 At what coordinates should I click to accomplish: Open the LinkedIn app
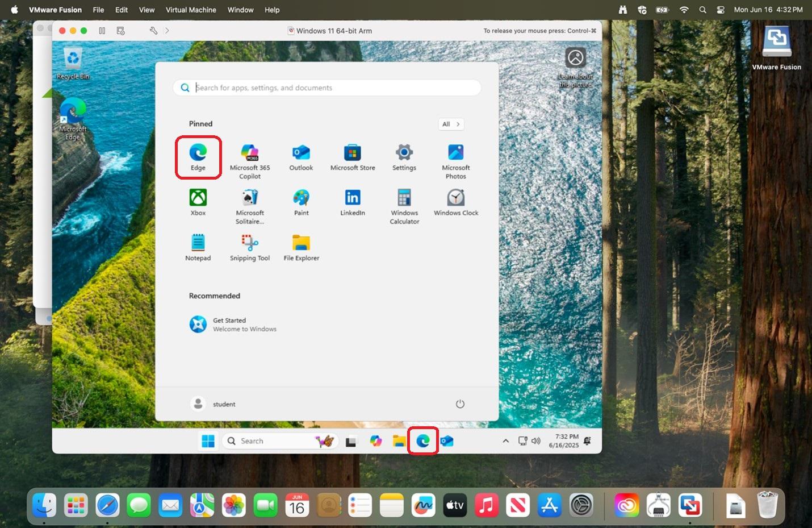pos(353,202)
